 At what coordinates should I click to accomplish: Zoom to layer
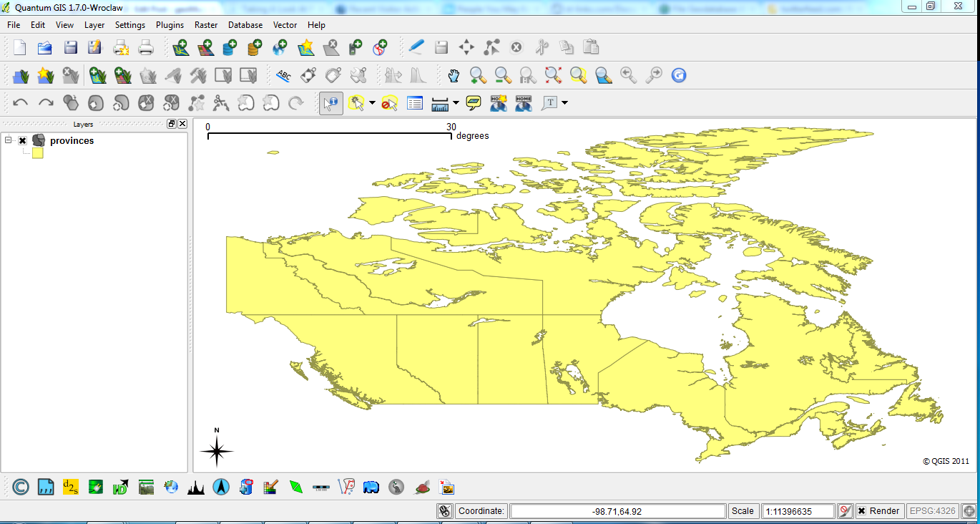[x=603, y=75]
